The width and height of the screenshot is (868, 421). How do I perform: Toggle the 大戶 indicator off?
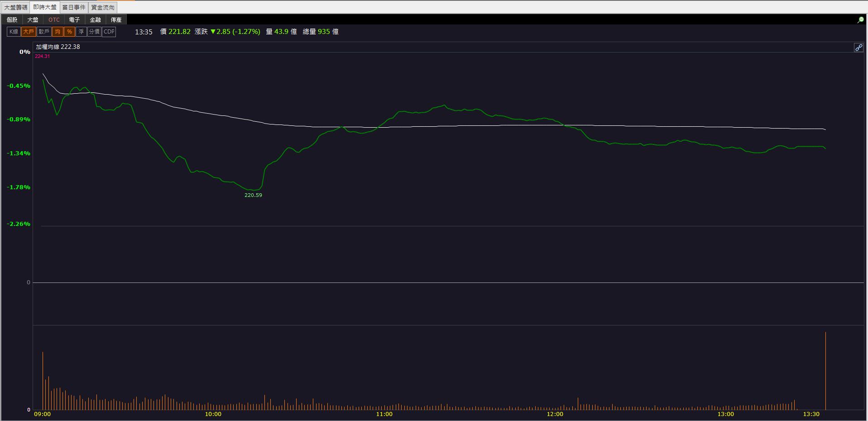click(x=29, y=32)
